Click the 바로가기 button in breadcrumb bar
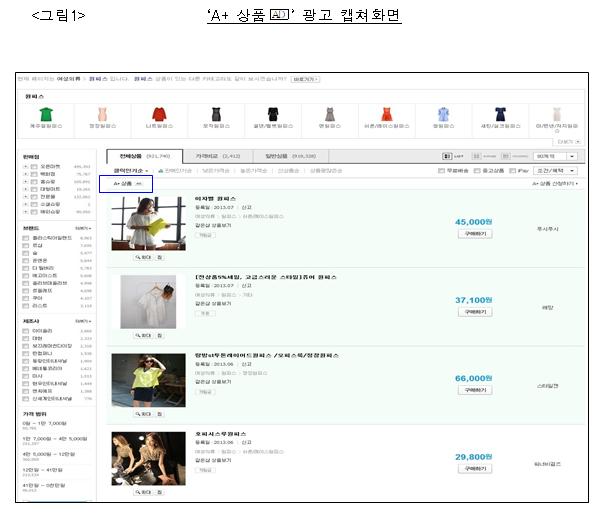The height and width of the screenshot is (520, 598). (305, 79)
